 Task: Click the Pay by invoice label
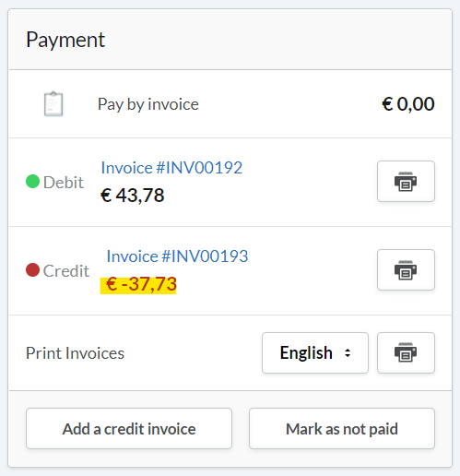point(148,104)
